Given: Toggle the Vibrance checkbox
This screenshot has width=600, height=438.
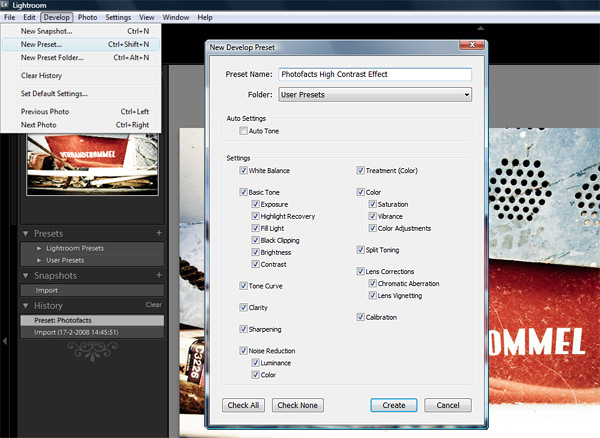Looking at the screenshot, I should pyautogui.click(x=372, y=216).
